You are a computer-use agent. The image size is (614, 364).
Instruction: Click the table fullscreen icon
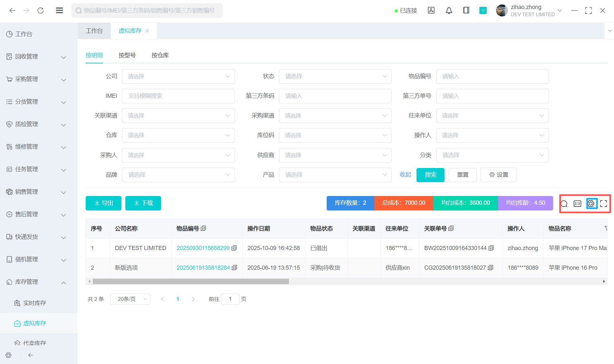[x=604, y=203]
